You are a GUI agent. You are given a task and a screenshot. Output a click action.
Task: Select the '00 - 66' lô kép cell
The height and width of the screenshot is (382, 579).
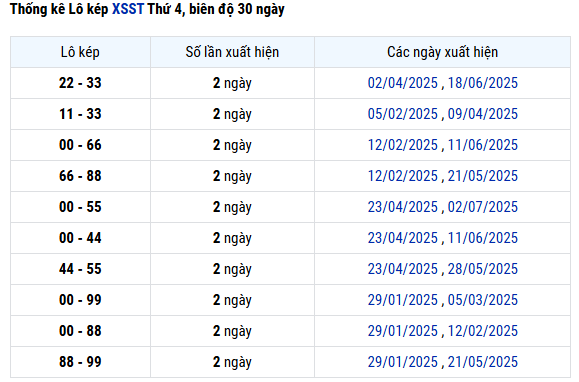[80, 145]
